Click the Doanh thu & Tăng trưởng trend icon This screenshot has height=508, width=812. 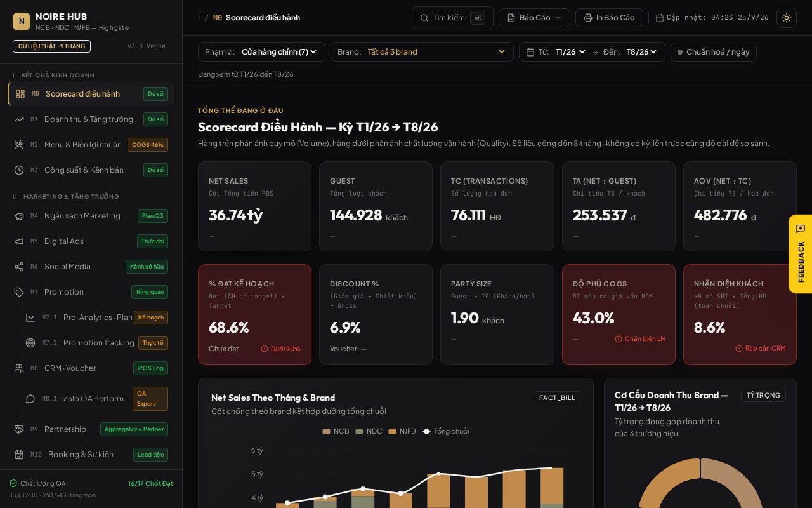pyautogui.click(x=19, y=119)
